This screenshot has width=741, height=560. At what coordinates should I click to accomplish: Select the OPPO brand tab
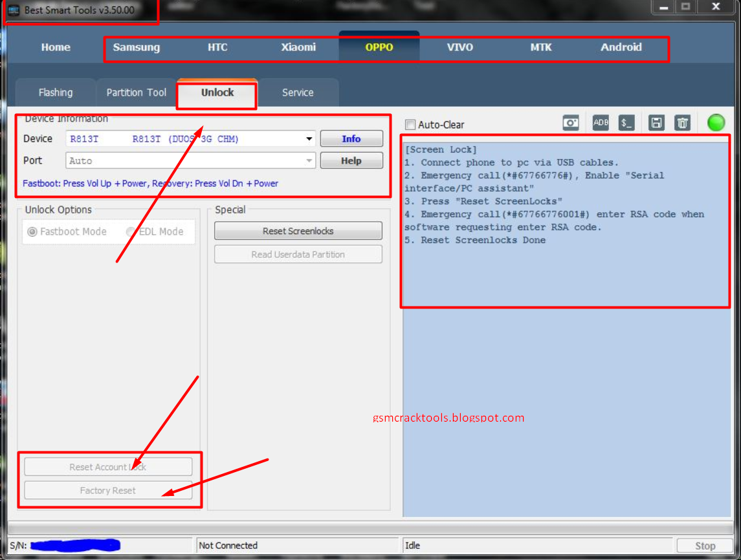[x=379, y=47]
